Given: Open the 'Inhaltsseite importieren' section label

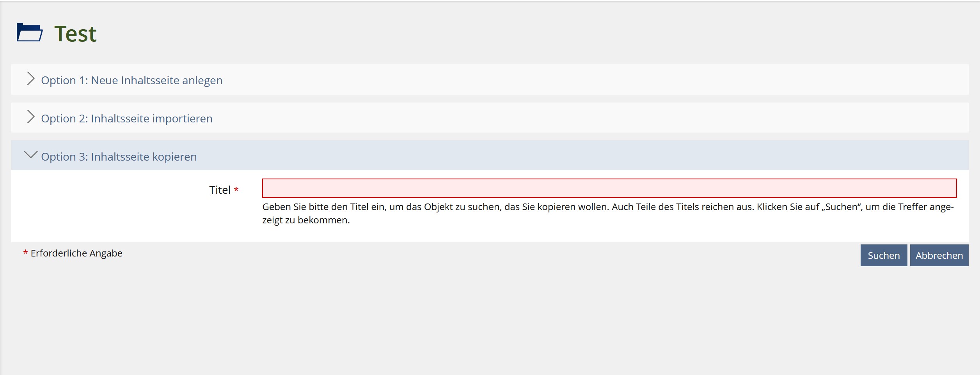Looking at the screenshot, I should pos(127,119).
